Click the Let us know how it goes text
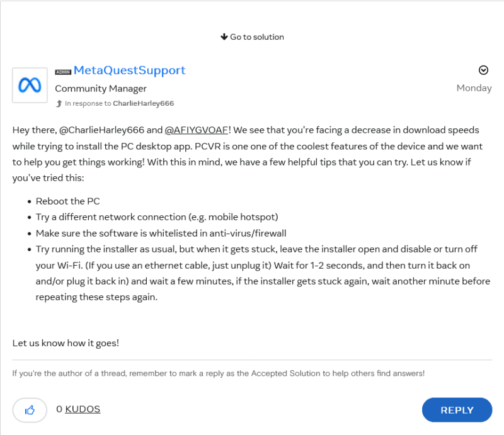This screenshot has height=435, width=504. click(x=66, y=343)
